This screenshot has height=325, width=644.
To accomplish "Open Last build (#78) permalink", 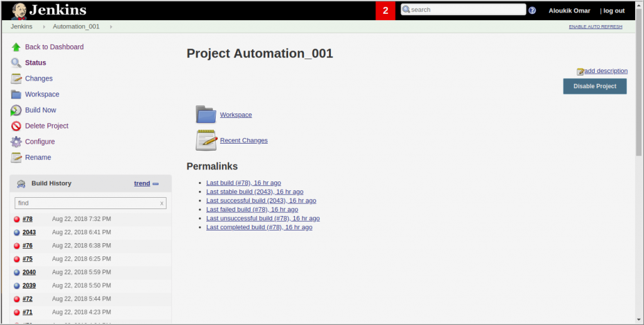I will [x=243, y=183].
